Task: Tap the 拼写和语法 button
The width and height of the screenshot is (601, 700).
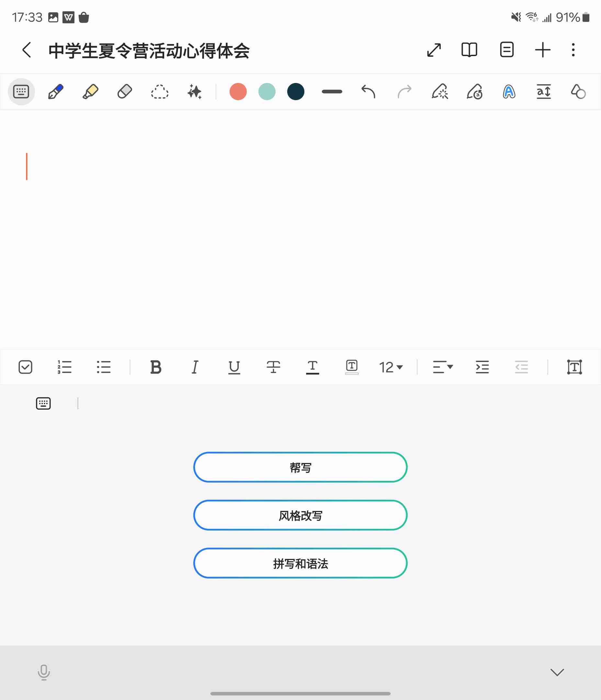Action: click(300, 563)
